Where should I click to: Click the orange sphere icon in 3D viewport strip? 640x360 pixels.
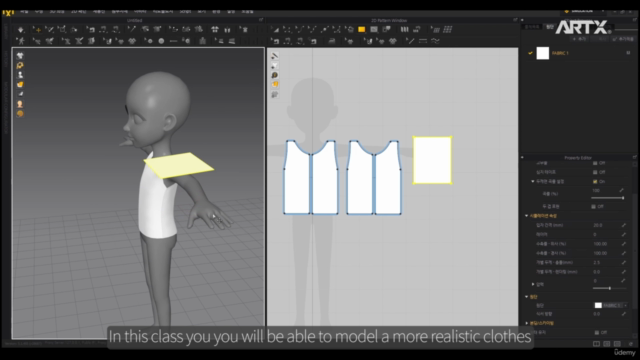coord(20,114)
